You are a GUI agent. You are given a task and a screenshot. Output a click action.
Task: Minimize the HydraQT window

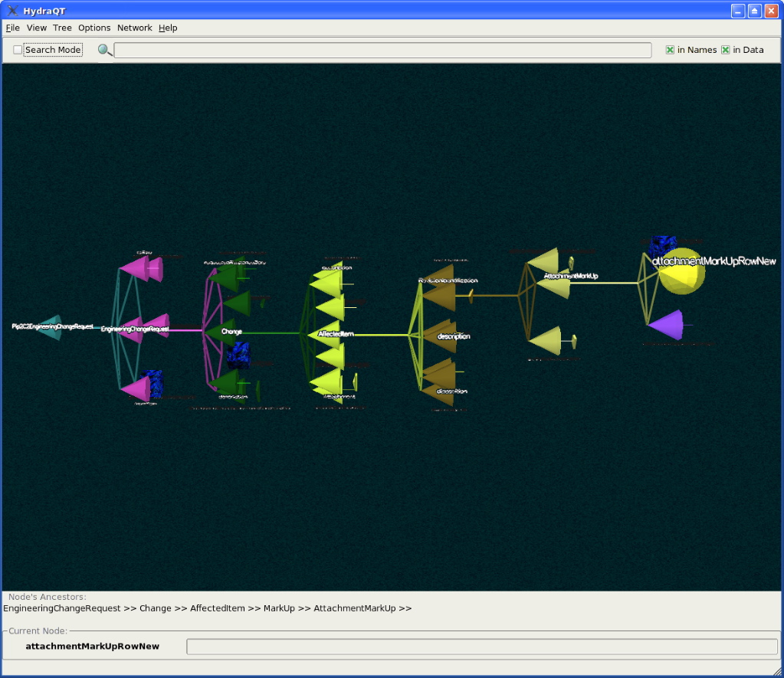[738, 11]
